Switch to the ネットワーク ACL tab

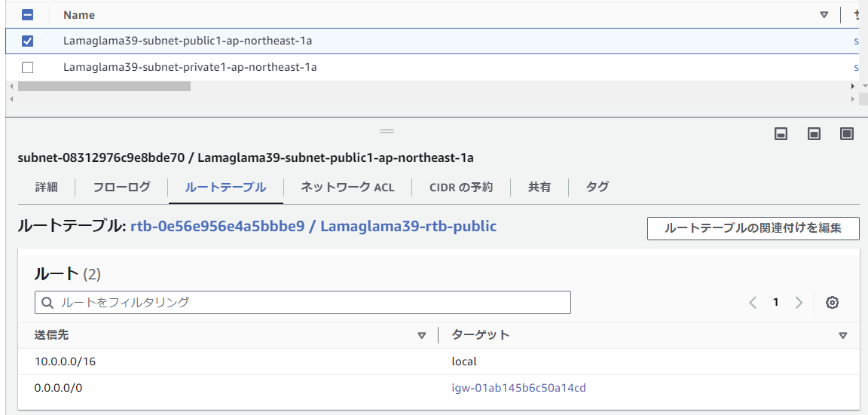(347, 188)
